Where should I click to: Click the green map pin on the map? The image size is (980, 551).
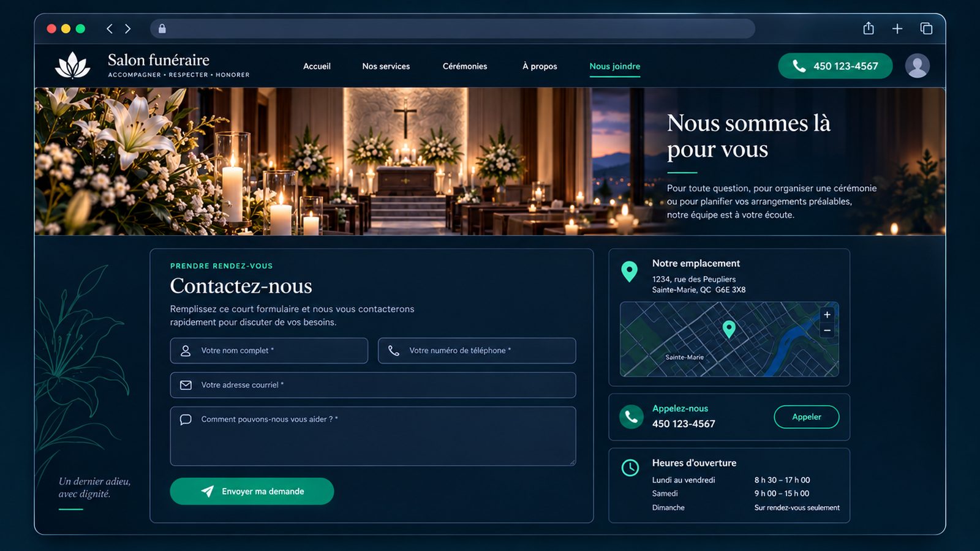[x=729, y=329]
